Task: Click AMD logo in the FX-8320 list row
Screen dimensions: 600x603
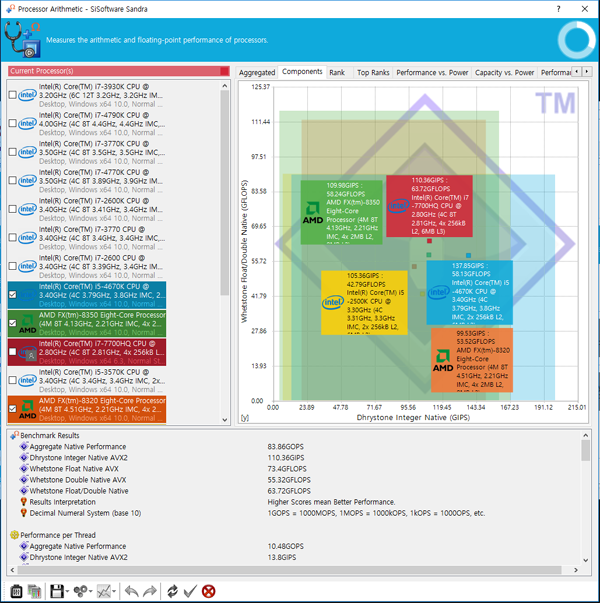Action: point(28,410)
